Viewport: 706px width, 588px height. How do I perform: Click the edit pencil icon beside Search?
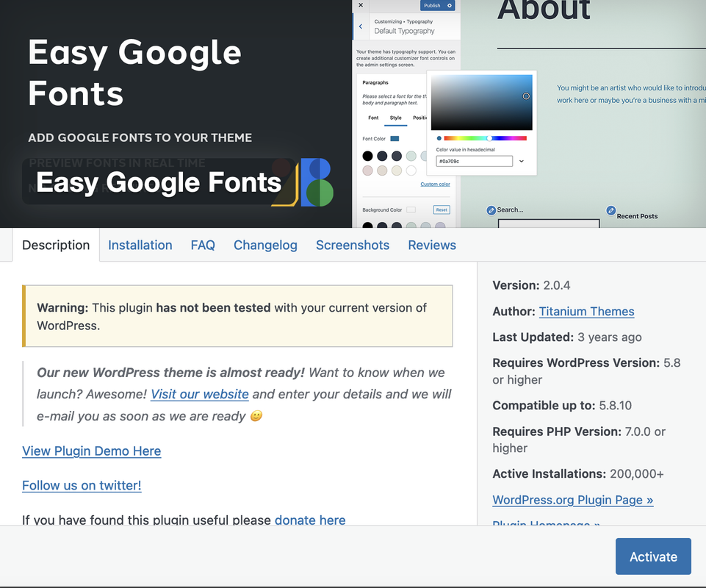tap(491, 210)
